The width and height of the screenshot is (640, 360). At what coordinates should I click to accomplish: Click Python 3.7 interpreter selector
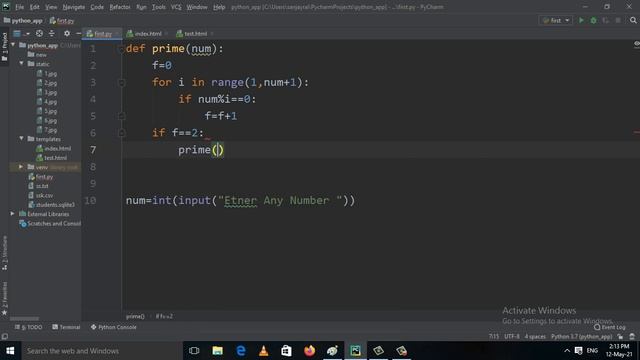(x=582, y=336)
